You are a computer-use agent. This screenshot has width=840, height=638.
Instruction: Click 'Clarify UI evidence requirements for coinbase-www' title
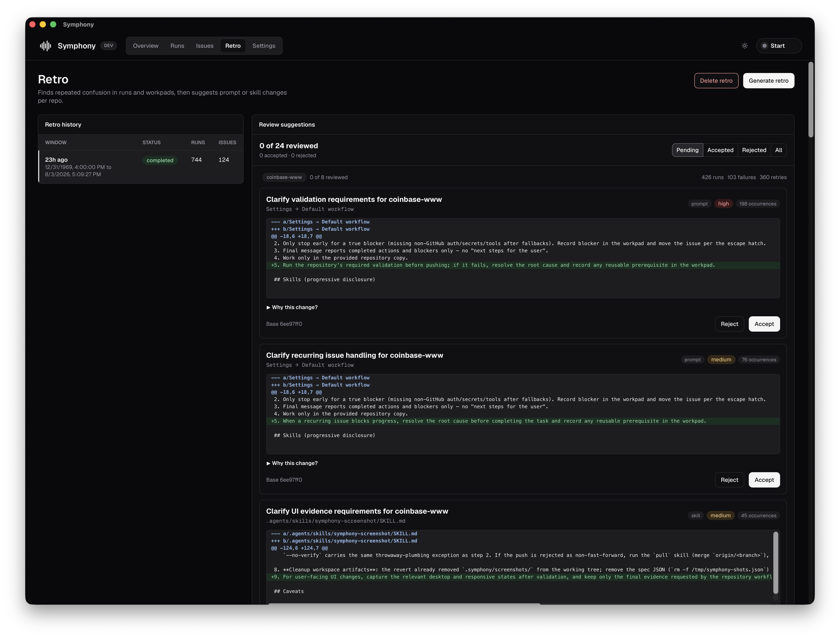pyautogui.click(x=357, y=511)
